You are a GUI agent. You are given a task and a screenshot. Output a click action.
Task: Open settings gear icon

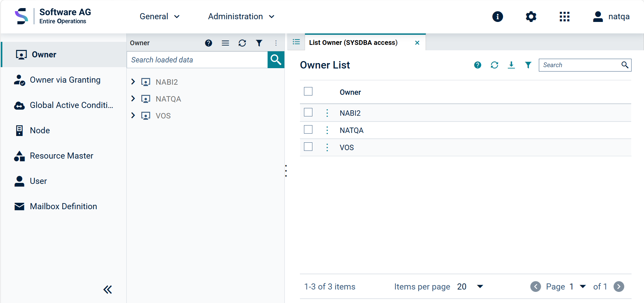531,17
